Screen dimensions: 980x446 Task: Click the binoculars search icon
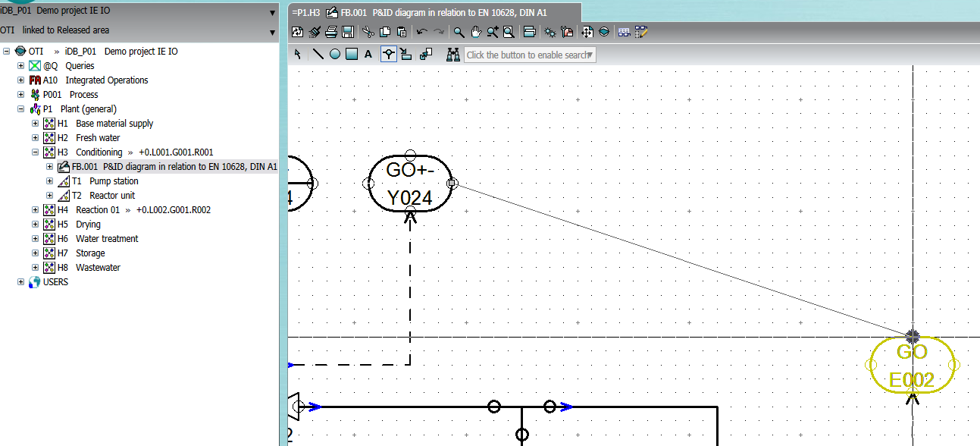coord(453,55)
